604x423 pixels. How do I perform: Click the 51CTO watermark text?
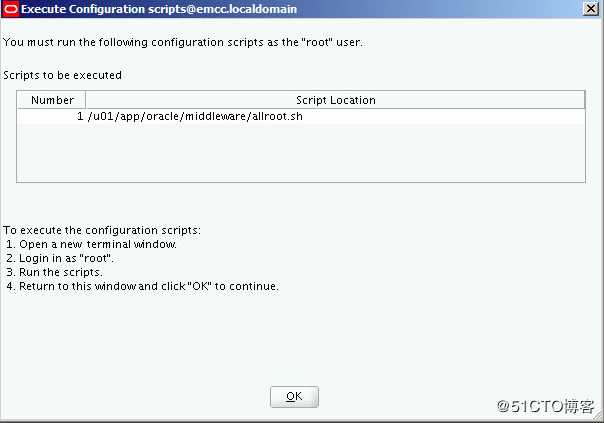click(545, 406)
